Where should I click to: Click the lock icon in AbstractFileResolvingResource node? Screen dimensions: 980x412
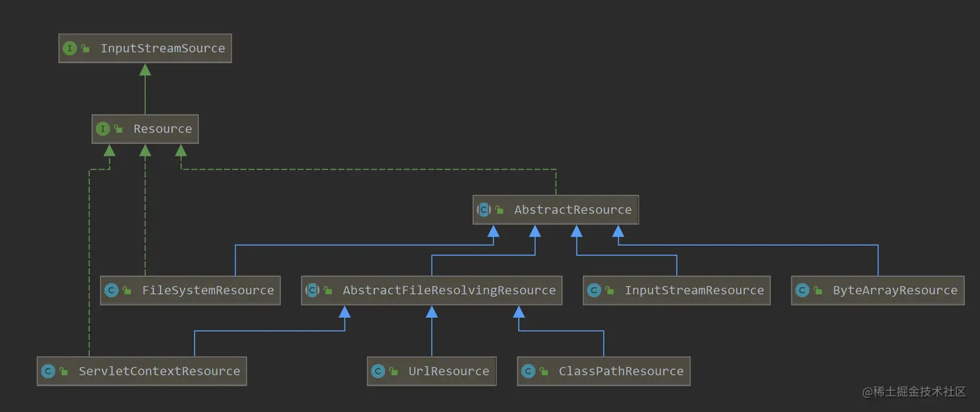coord(328,290)
